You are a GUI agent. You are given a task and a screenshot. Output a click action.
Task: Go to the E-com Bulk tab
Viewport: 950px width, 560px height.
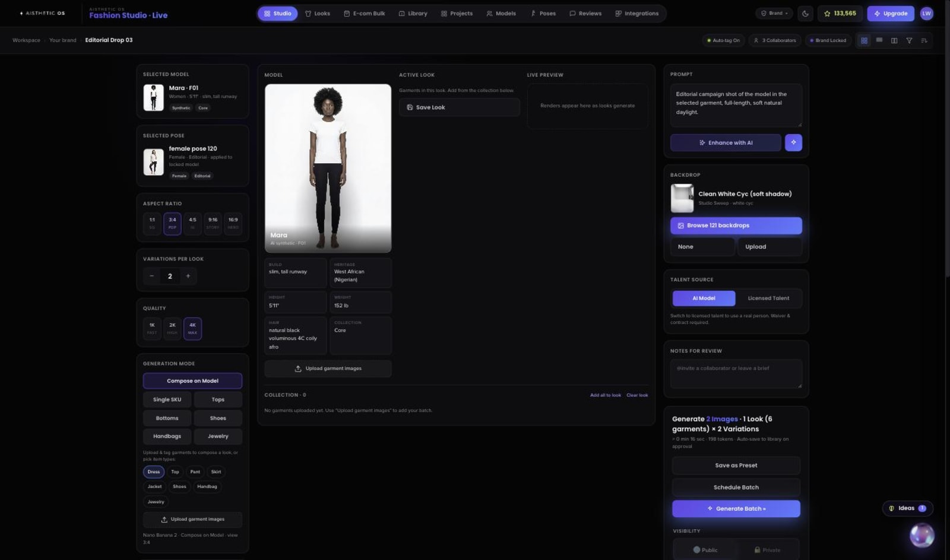365,13
